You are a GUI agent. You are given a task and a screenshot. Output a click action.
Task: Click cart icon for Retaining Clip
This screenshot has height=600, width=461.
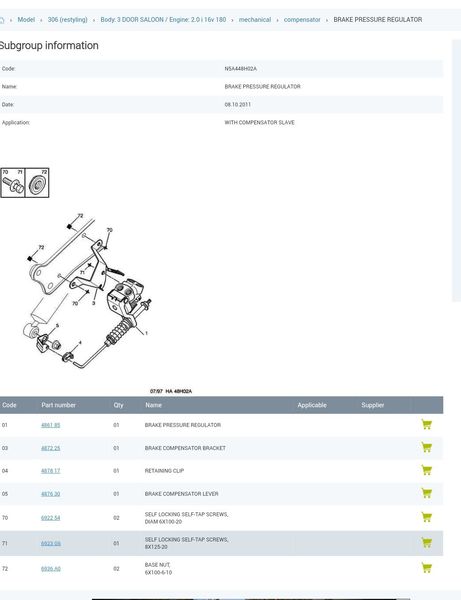(x=426, y=470)
